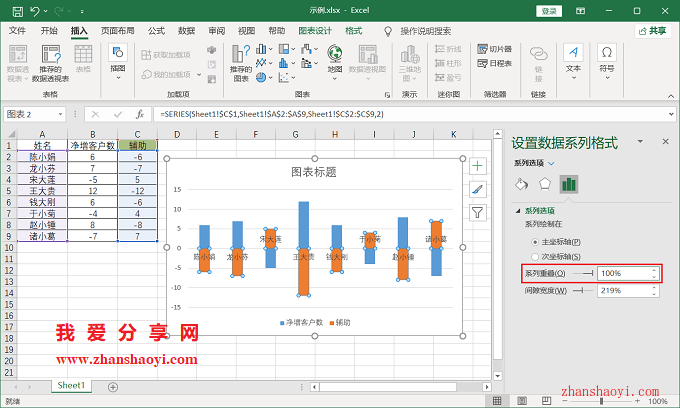Image resolution: width=680 pixels, height=408 pixels.
Task: Open task pane options dropdown arrow
Action: tap(640, 142)
